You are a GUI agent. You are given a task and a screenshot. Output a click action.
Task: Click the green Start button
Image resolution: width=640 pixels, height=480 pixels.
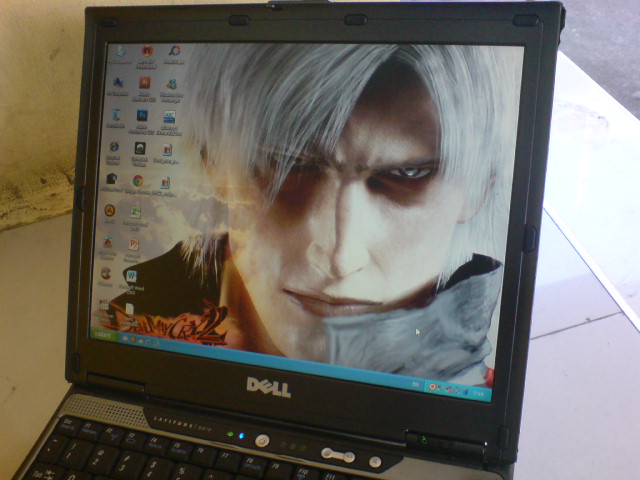click(x=104, y=335)
